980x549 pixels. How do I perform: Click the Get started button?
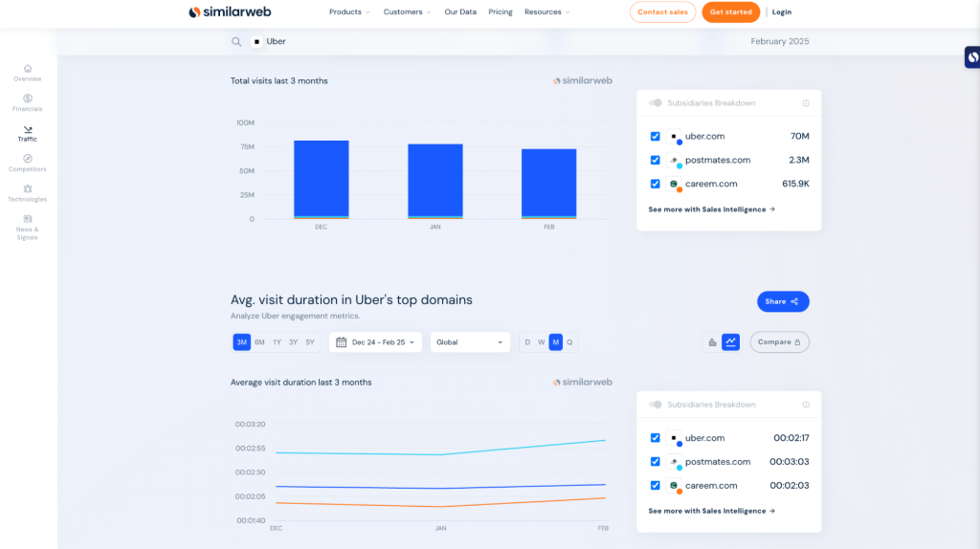[x=730, y=11]
